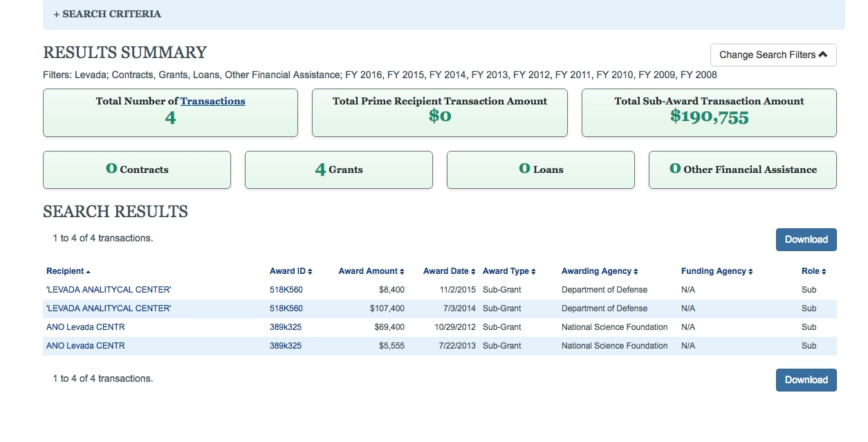868x442 pixels.
Task: Open first 'LEVADA ANALITYCAL CENTER' recipient link
Action: coord(109,290)
